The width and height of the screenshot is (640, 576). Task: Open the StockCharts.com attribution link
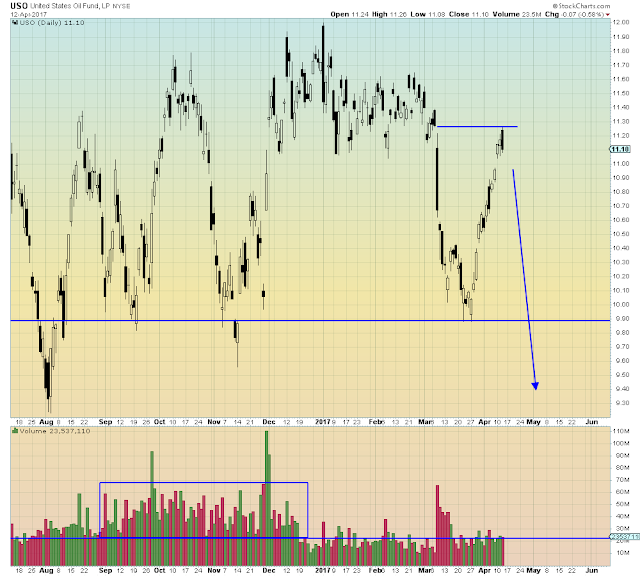581,6
